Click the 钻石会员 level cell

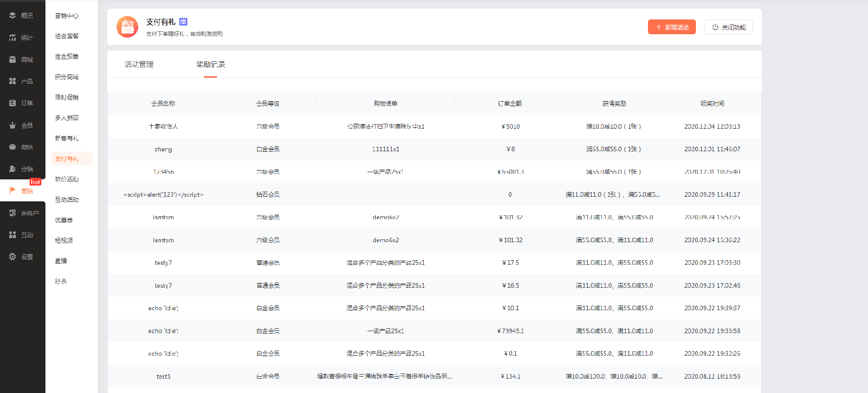coord(268,195)
